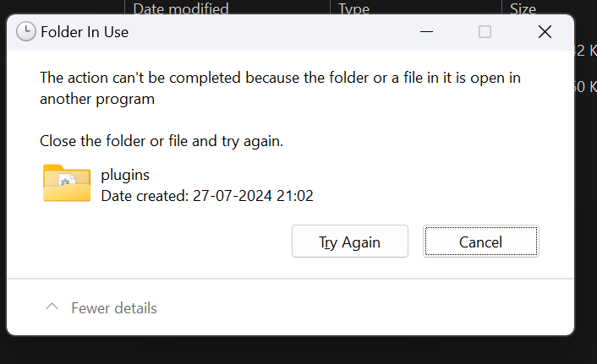Screen dimensions: 597x364
Task: Click the "Close the folder or file" instruction
Action: [162, 141]
